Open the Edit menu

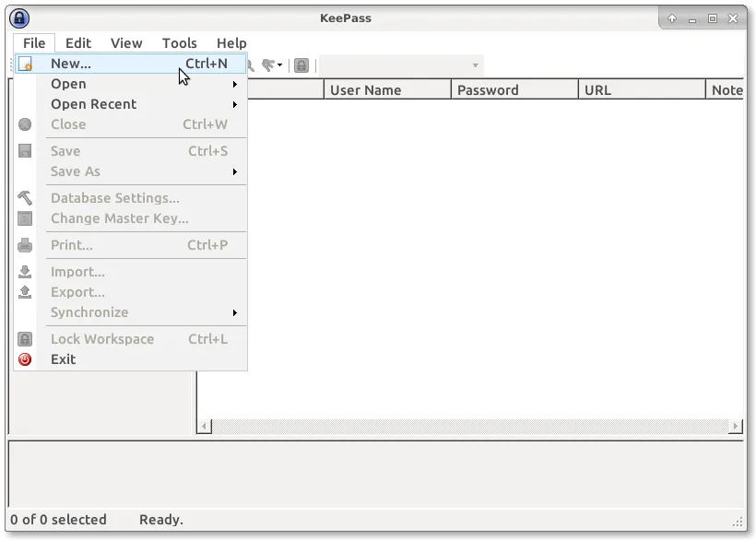(78, 42)
